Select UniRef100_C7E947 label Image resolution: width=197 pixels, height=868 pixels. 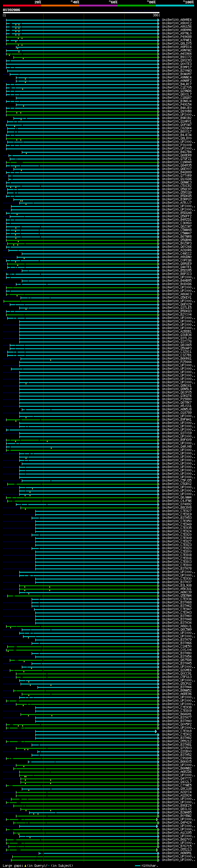pyautogui.click(x=177, y=609)
